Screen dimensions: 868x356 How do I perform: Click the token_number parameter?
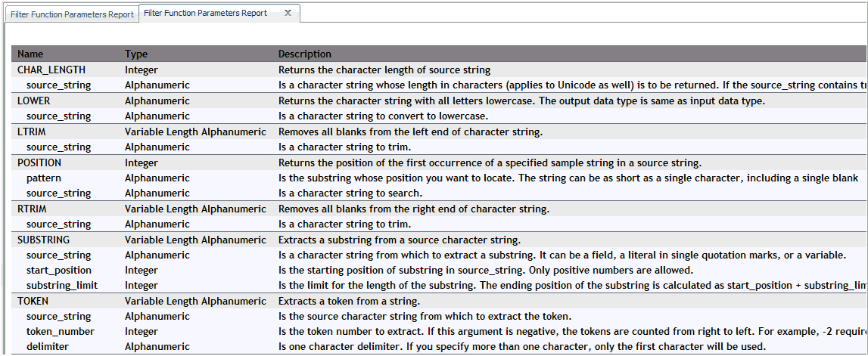click(x=60, y=332)
